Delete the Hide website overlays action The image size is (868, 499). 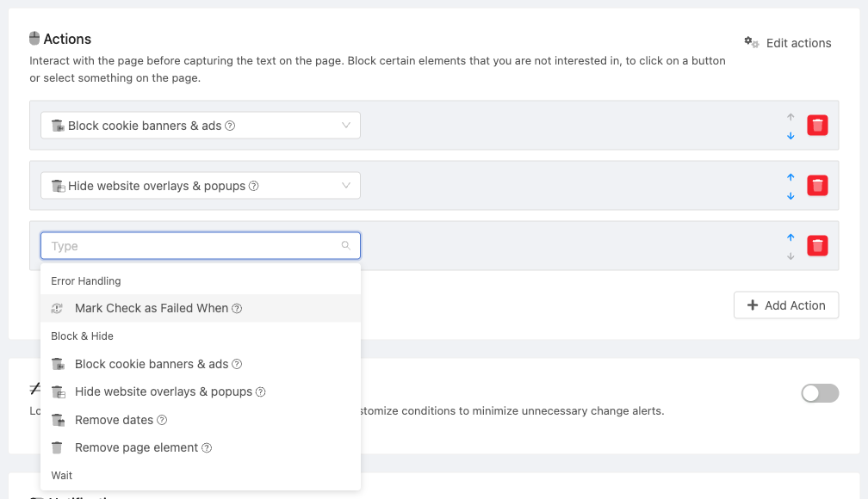[x=817, y=186]
